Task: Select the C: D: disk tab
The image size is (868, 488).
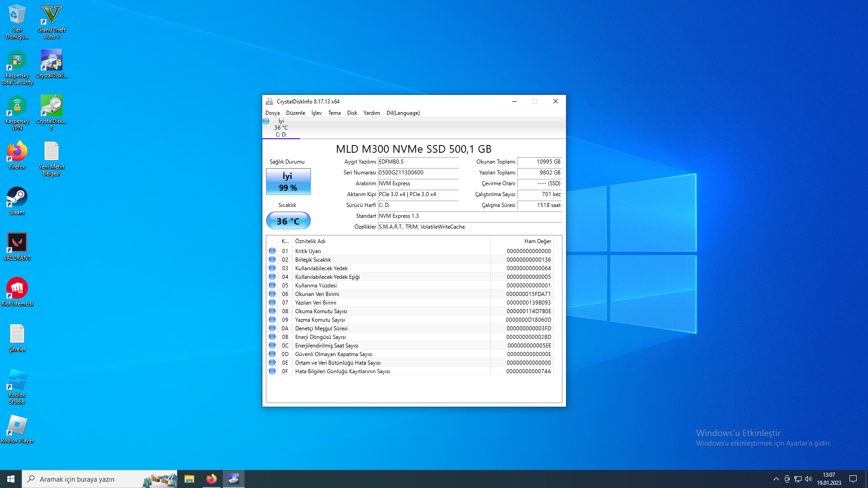Action: pyautogui.click(x=281, y=128)
